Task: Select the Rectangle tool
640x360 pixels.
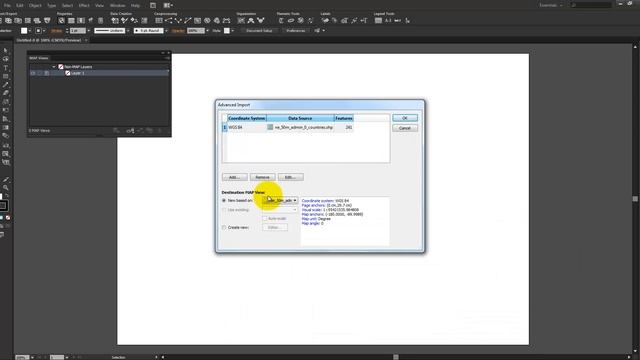Action: (x=5, y=76)
